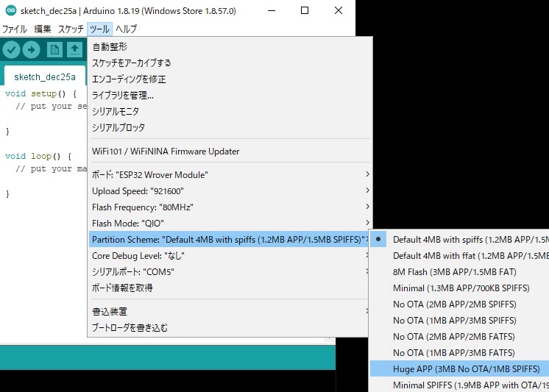Select Minimal (1.3MB APP/700KB SPIFFS)
This screenshot has height=392, width=549.
[x=459, y=288]
